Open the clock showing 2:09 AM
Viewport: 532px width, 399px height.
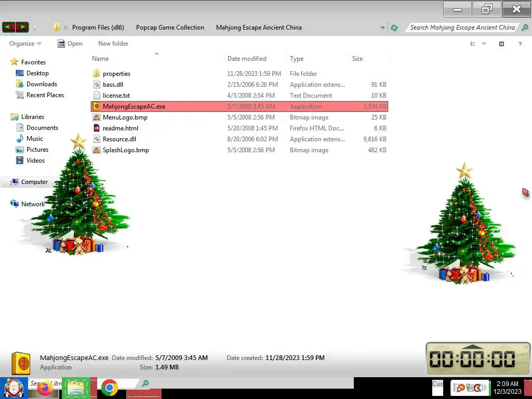tap(507, 388)
